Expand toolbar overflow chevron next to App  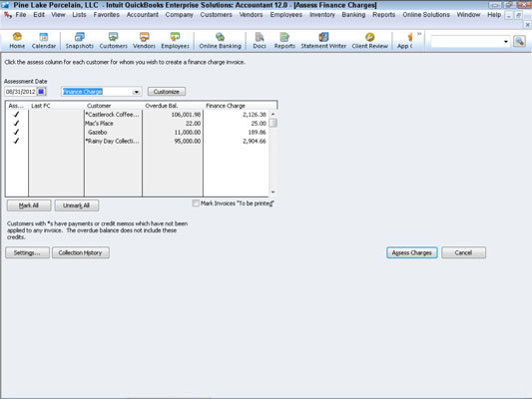419,34
